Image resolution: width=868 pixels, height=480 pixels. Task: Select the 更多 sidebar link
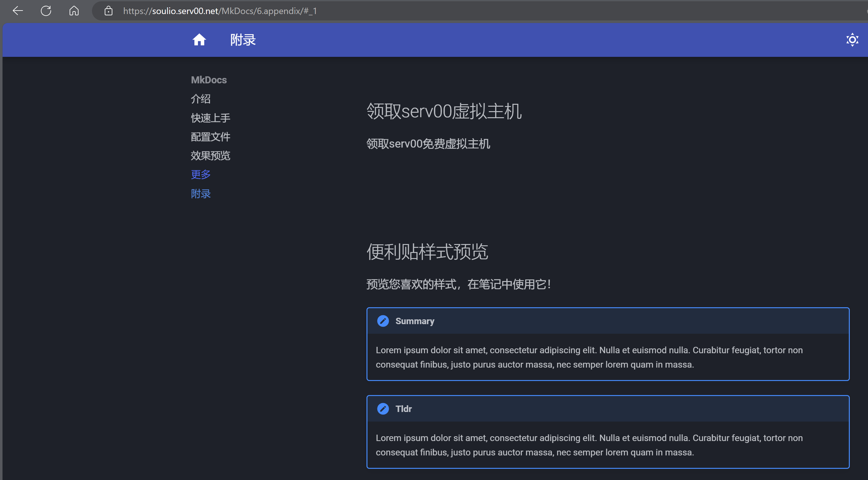tap(201, 174)
